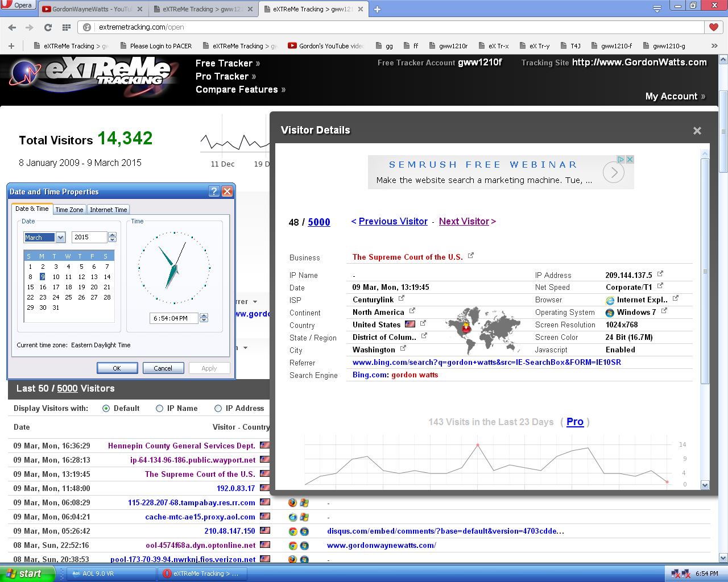Open the Pro link near visits graph
The height and width of the screenshot is (582, 728).
[575, 422]
